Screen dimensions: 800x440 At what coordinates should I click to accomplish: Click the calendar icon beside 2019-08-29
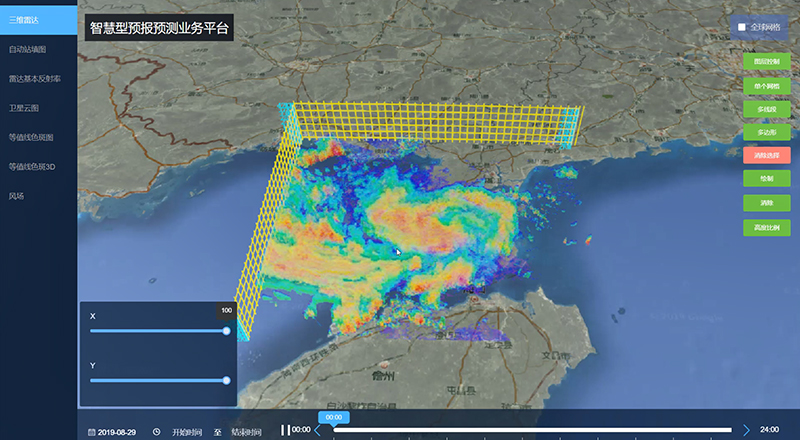pyautogui.click(x=91, y=432)
